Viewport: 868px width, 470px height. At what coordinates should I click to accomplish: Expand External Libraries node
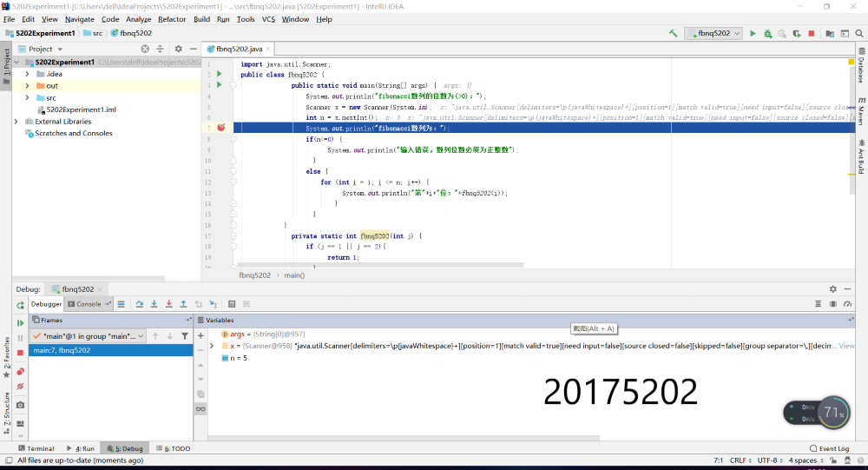point(16,122)
